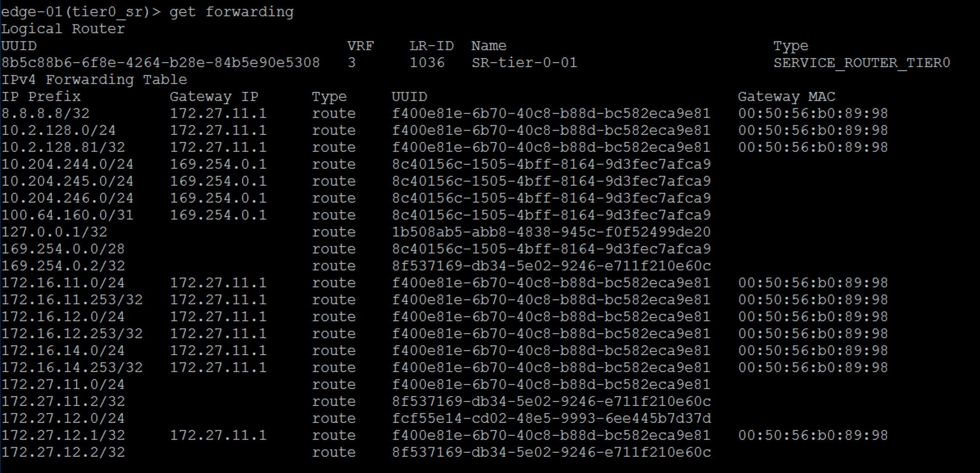The width and height of the screenshot is (980, 473).
Task: Click the LR-ID value 1036
Action: coord(427,63)
